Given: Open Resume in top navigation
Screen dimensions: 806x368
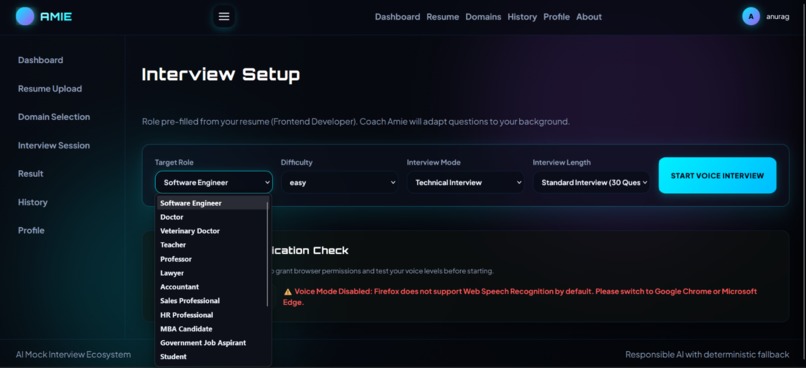Looking at the screenshot, I should pos(443,16).
